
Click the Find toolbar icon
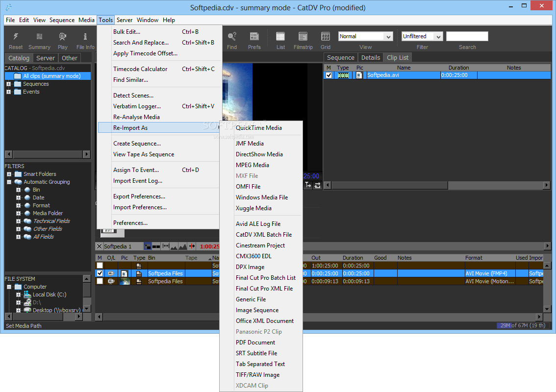click(x=232, y=37)
